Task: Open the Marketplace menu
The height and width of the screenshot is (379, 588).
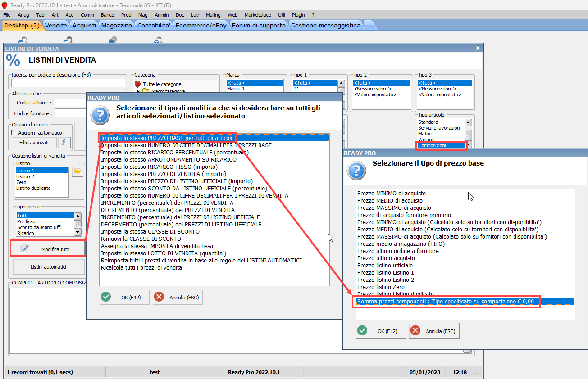Action: click(257, 15)
